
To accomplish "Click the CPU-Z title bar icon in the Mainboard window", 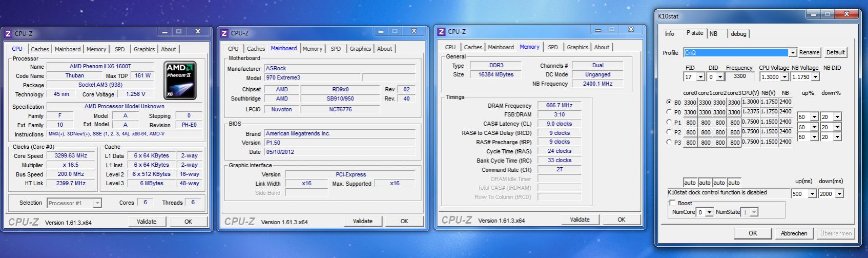I will tap(224, 33).
